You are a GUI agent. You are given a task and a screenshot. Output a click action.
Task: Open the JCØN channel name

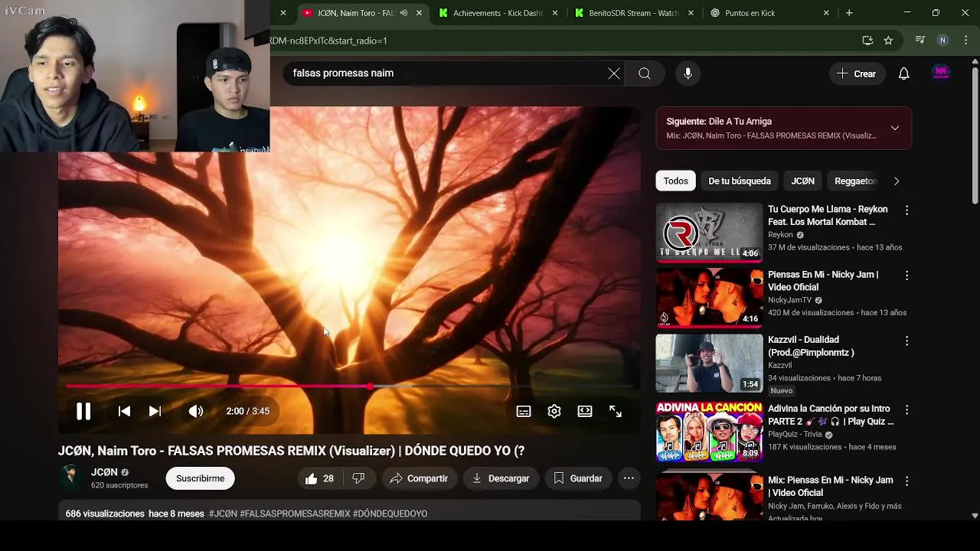104,472
